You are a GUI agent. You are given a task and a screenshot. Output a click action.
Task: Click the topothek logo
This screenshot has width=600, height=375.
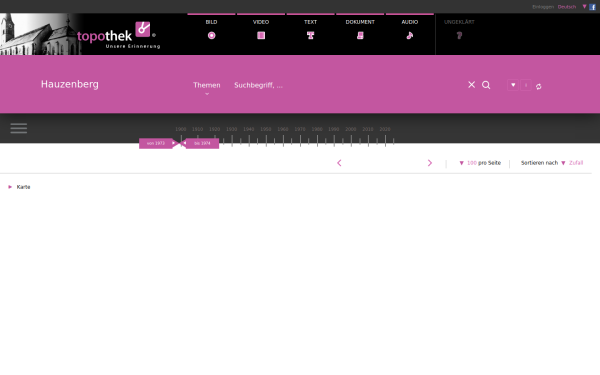pyautogui.click(x=118, y=35)
